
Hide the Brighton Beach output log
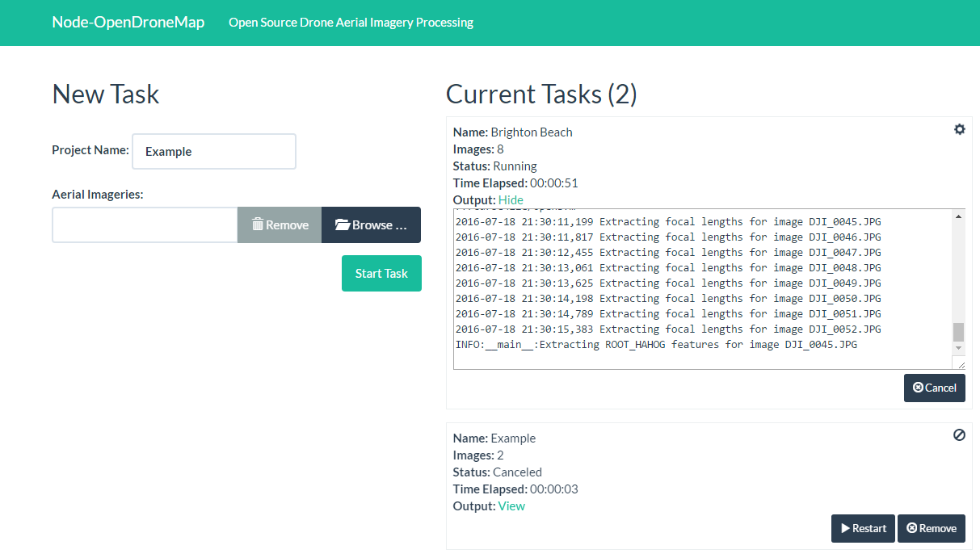[511, 199]
